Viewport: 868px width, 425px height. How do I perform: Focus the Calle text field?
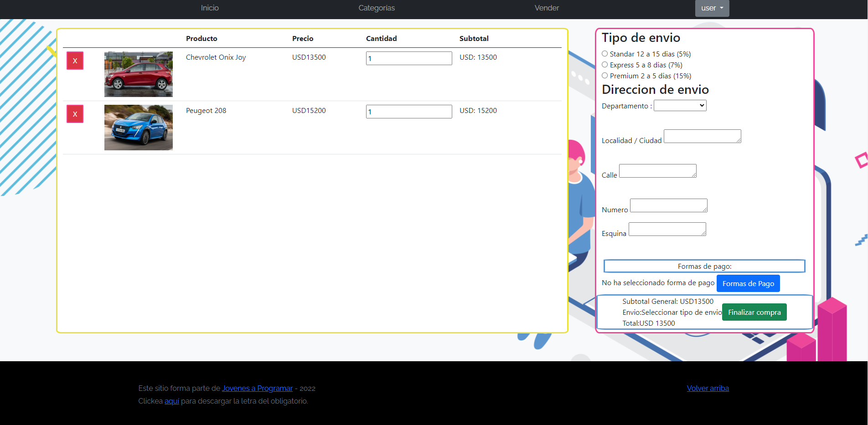(658, 171)
